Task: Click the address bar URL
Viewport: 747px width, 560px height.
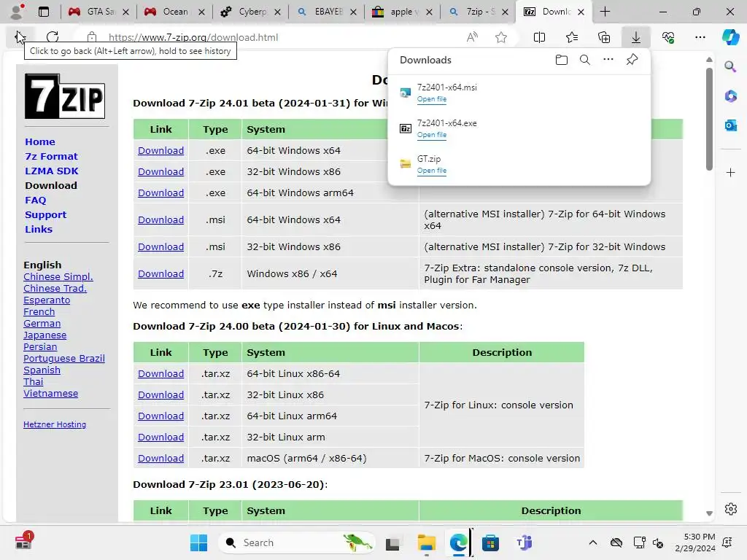Action: click(193, 37)
